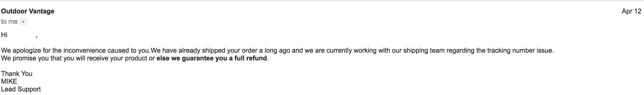Click the blank redacted name area after Hi

(22, 35)
